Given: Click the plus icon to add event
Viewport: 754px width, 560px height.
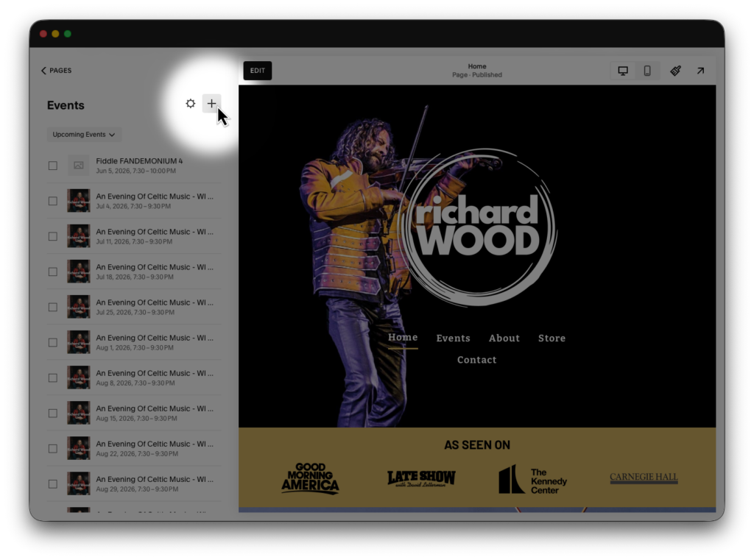Looking at the screenshot, I should (211, 104).
